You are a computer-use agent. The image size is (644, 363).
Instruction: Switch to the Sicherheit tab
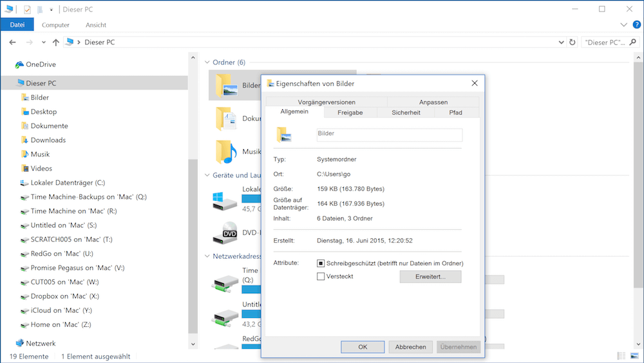click(x=406, y=113)
